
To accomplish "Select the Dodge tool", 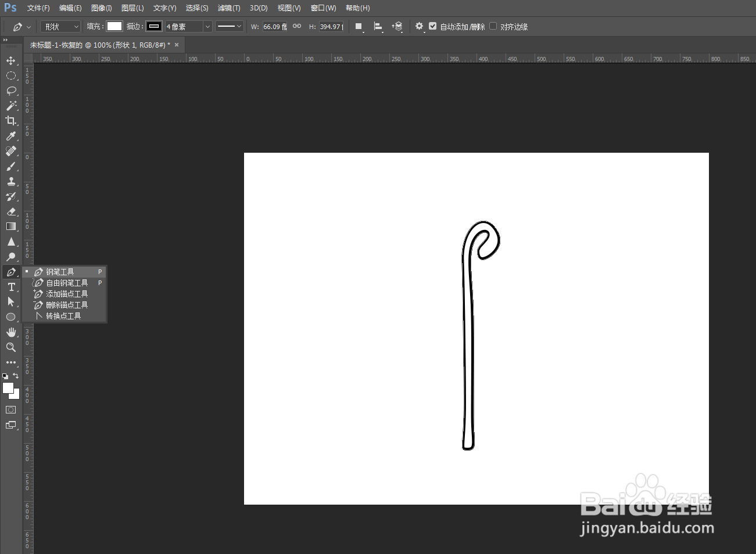I will point(10,257).
